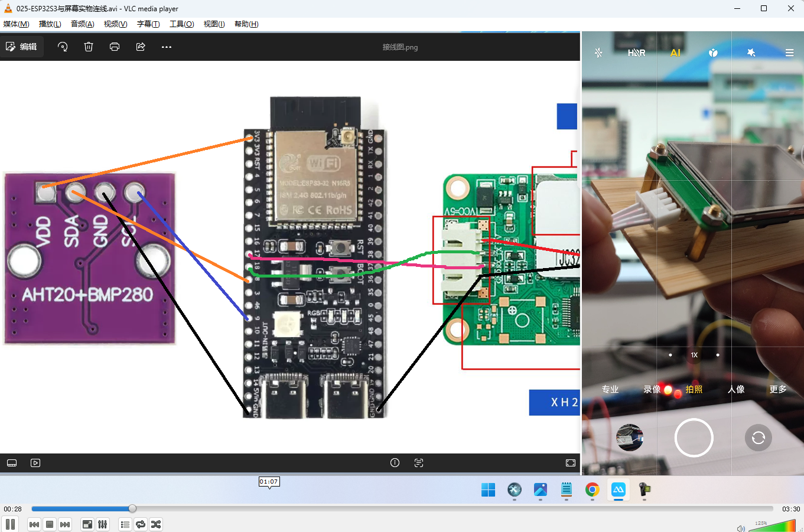This screenshot has width=804, height=532.
Task: Rotate the image in photo viewer
Action: 63,47
